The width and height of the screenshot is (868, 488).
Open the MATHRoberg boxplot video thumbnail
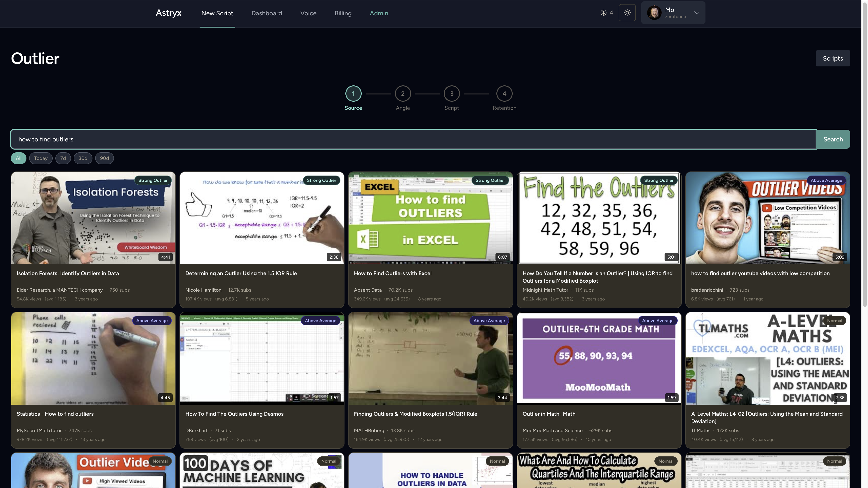[431, 358]
